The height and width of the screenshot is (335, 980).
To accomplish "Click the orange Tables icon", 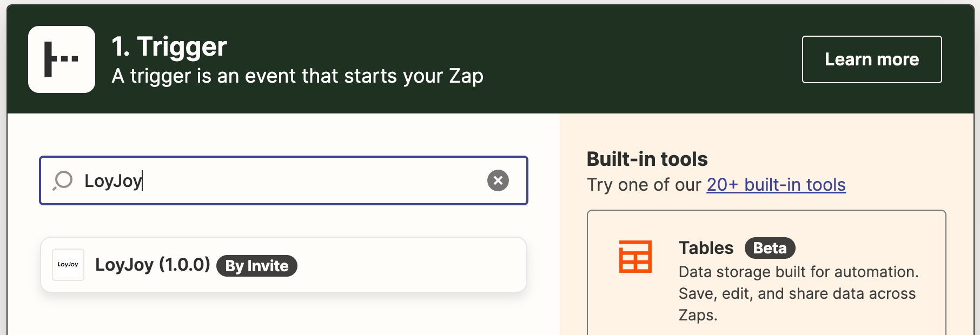I will [635, 257].
